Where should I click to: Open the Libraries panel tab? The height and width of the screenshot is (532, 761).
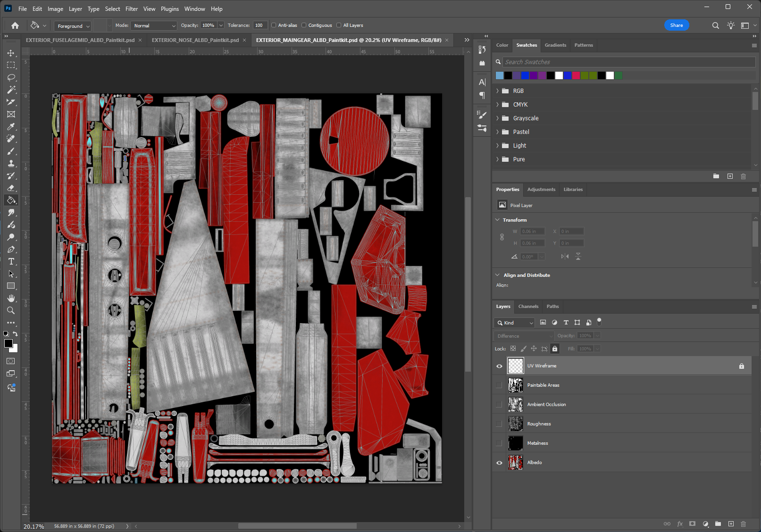pos(573,190)
